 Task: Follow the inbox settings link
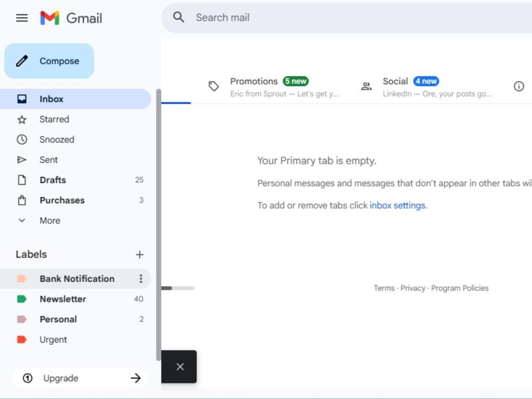point(397,205)
